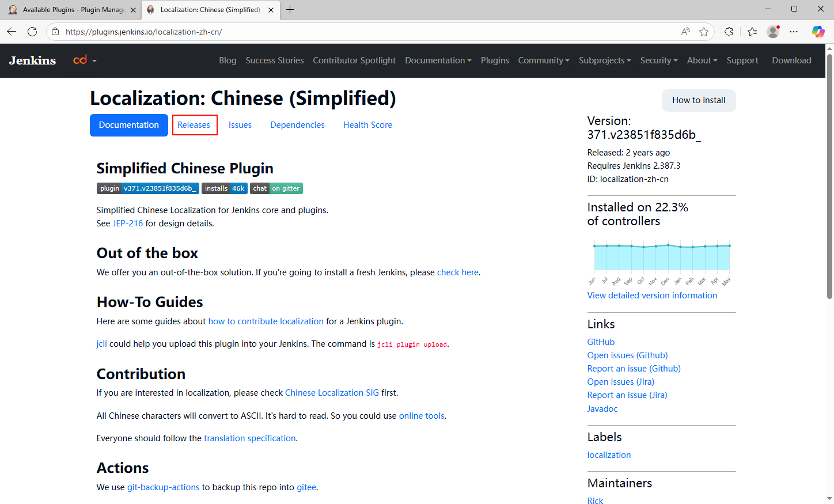Open Contributor Spotlight nav link
Image resolution: width=834 pixels, height=504 pixels.
(x=354, y=60)
